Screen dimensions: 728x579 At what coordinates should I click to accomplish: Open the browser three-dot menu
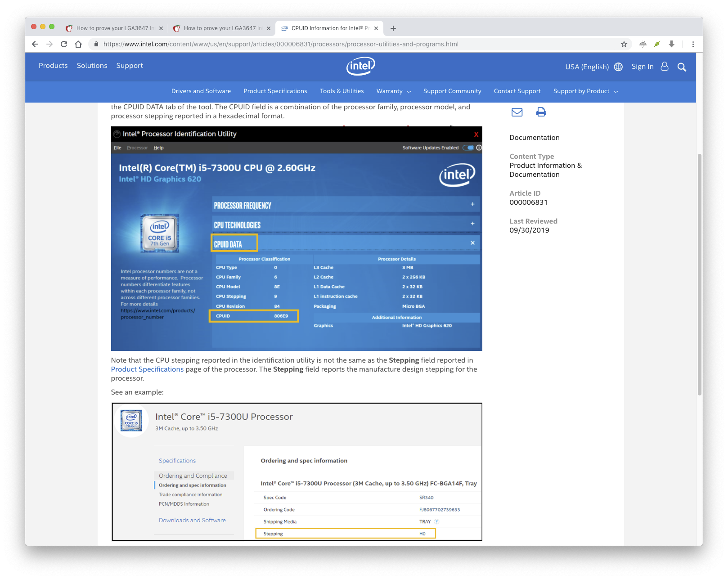pos(693,44)
